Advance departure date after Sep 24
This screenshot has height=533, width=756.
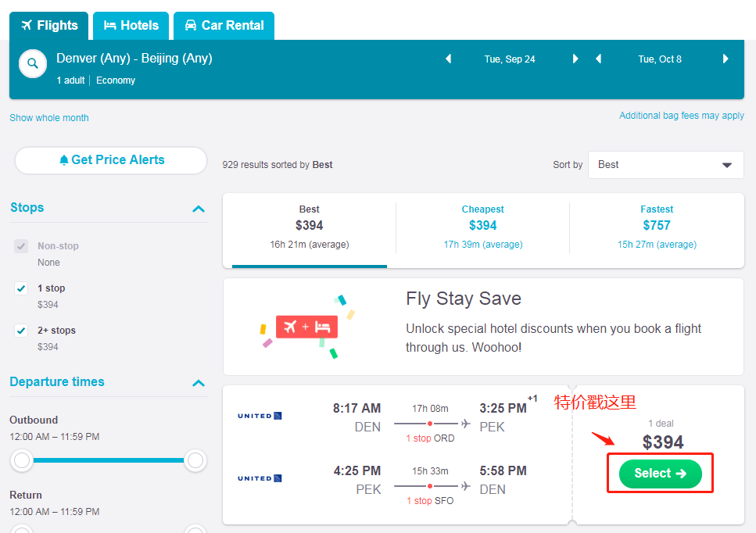575,59
